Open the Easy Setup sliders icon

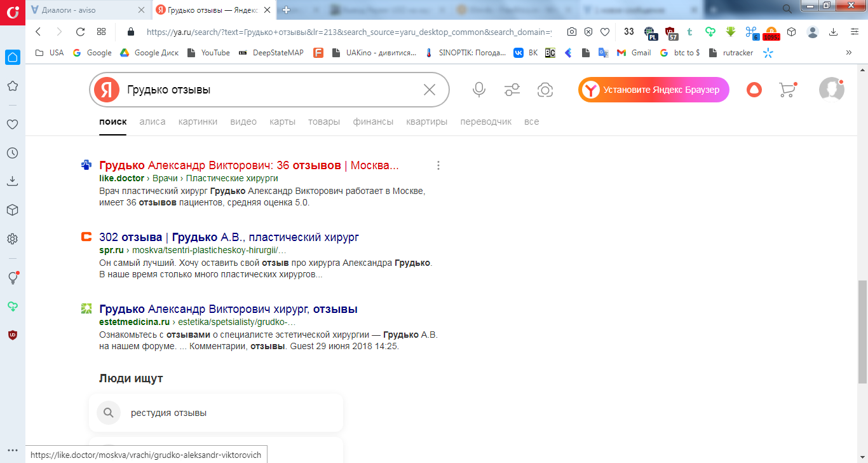855,32
